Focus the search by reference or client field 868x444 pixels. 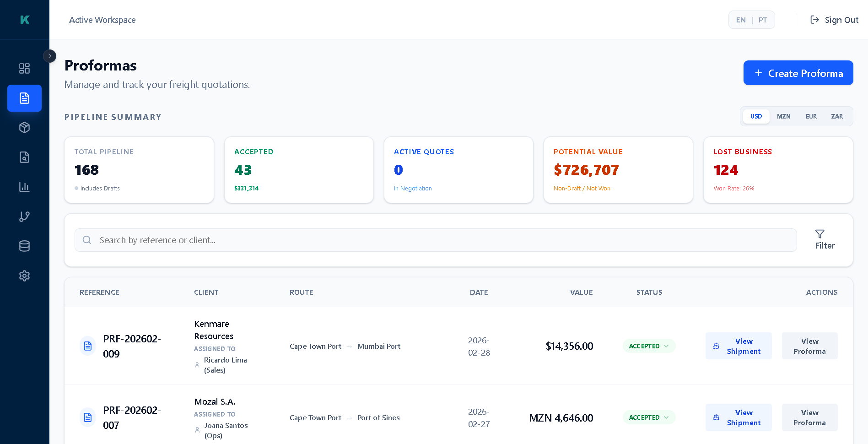pos(435,240)
